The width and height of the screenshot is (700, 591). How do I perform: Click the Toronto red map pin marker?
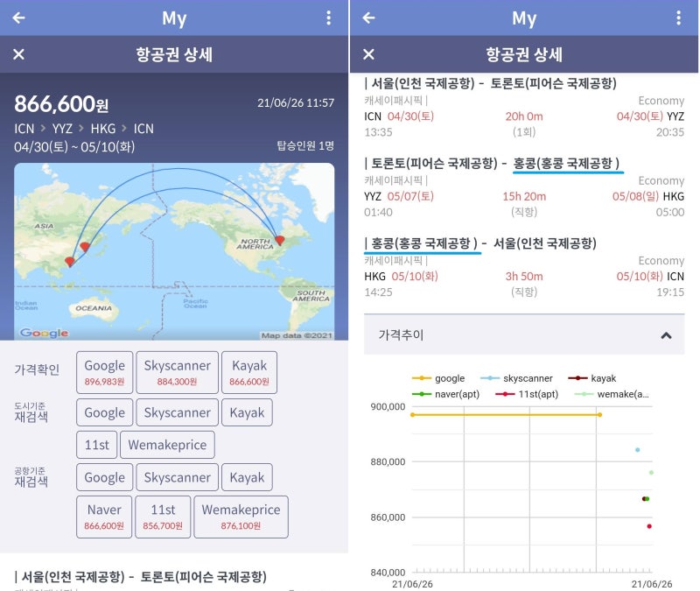[x=280, y=239]
